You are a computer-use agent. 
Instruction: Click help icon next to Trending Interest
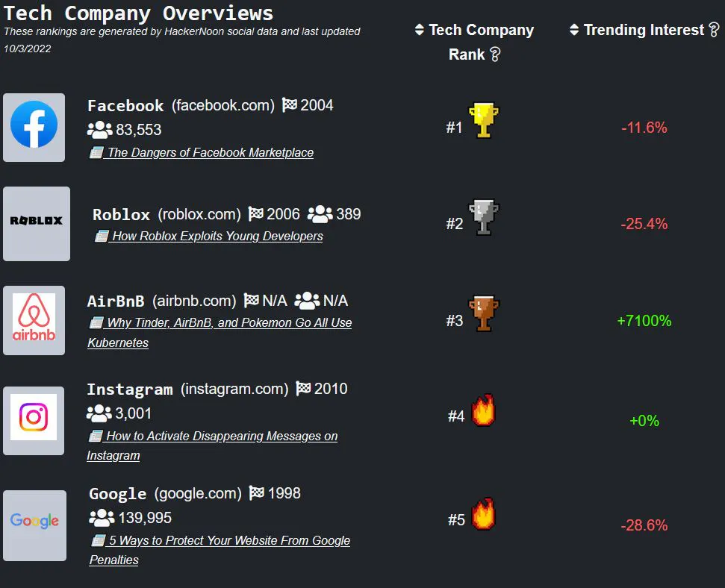(714, 30)
